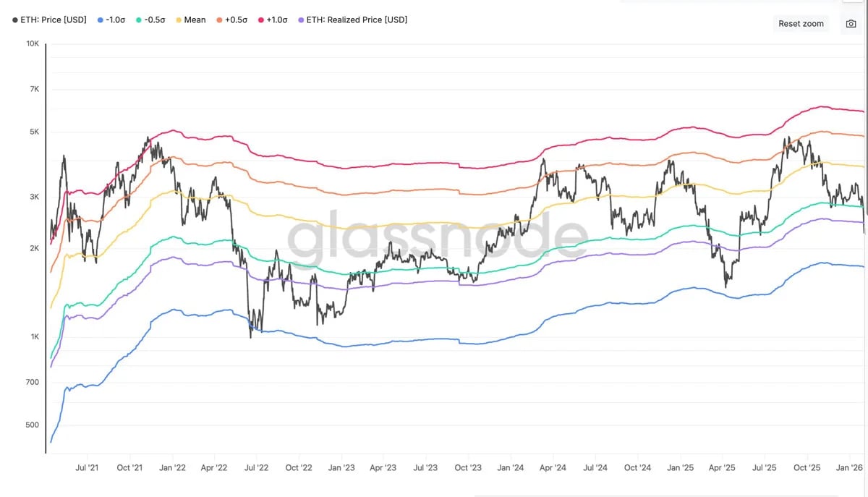Click the yellow Mean legend dot
This screenshot has height=497, width=868.
point(179,20)
